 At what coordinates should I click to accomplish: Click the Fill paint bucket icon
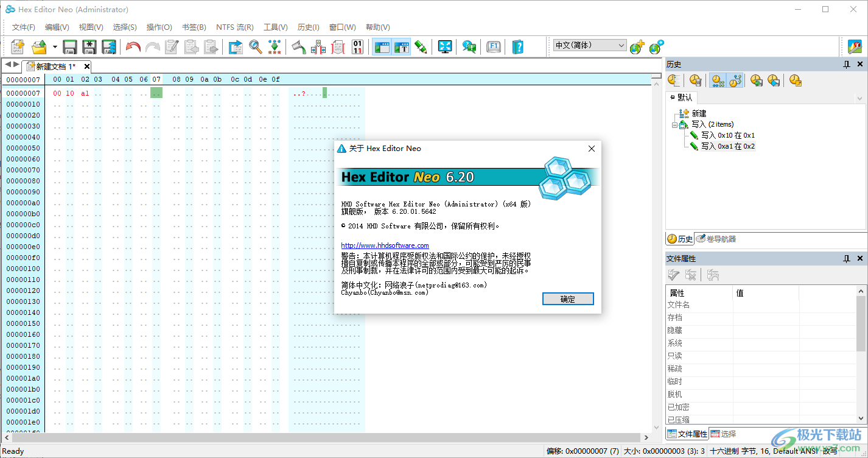click(x=299, y=47)
